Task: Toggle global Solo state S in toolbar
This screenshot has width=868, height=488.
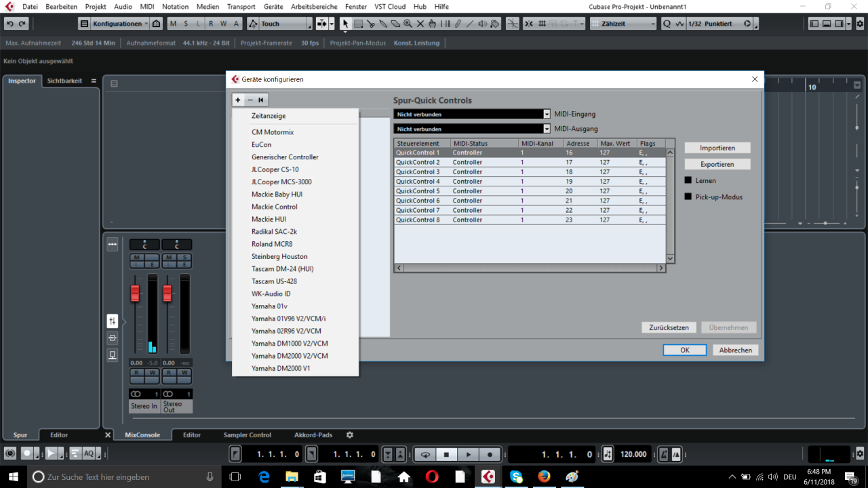Action: click(185, 24)
